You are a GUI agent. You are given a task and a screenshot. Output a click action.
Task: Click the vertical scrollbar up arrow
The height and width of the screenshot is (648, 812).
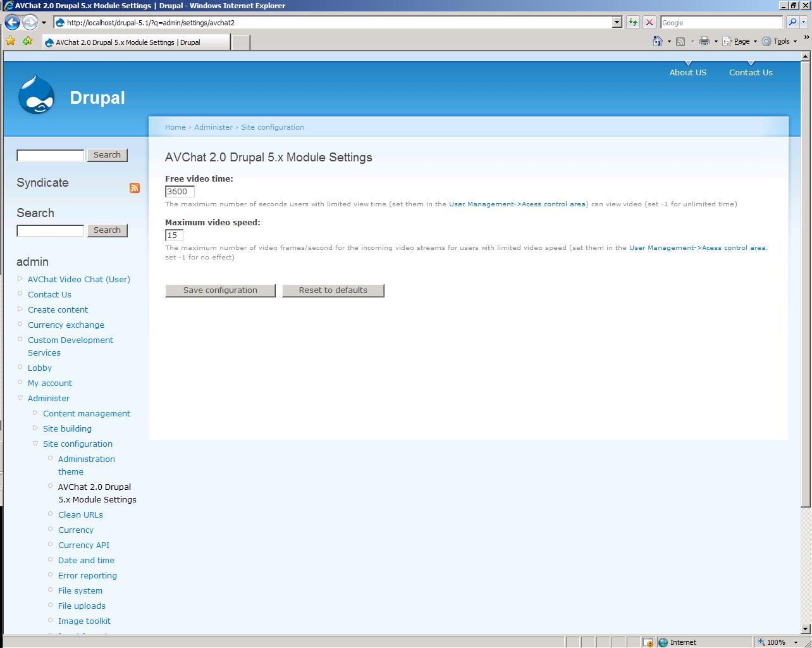pos(805,56)
